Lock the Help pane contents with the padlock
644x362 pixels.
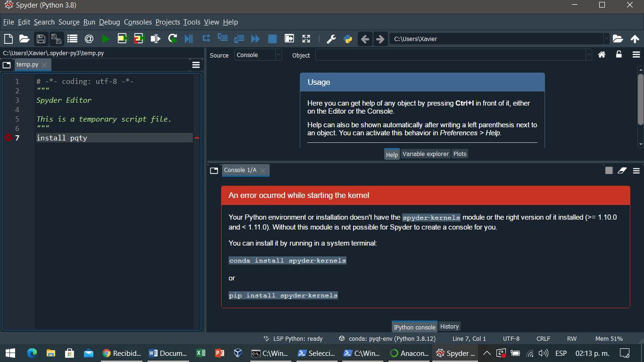pyautogui.click(x=619, y=55)
